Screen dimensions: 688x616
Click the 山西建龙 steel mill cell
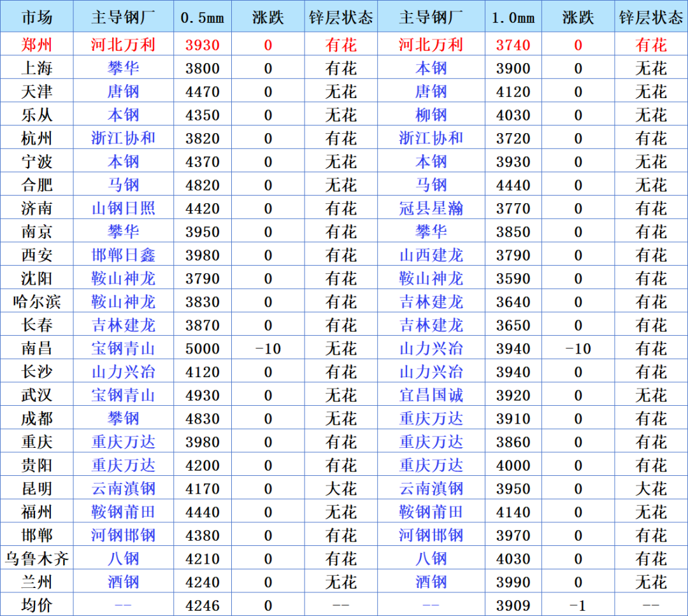pos(431,255)
